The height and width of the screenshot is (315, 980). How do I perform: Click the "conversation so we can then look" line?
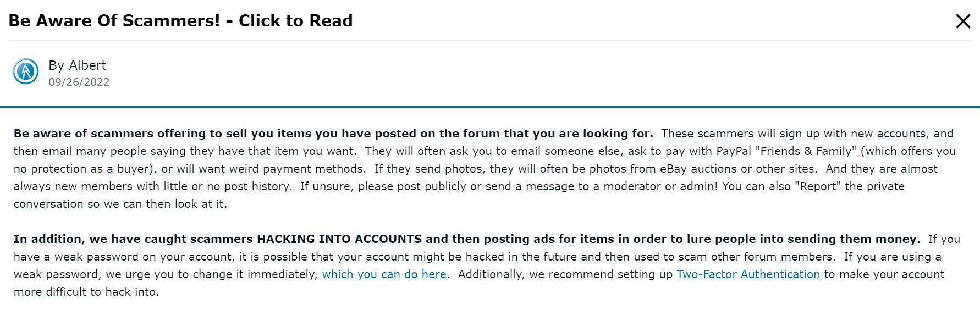pos(120,204)
